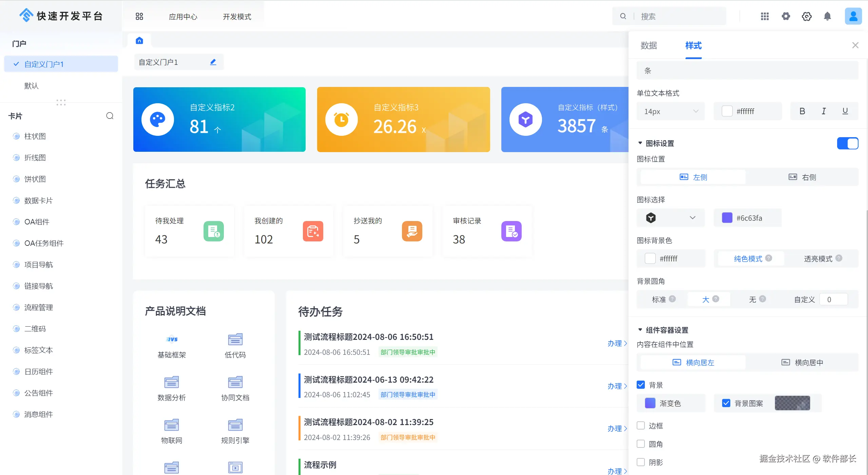
Task: Enable the 边框 checkbox
Action: (x=641, y=425)
